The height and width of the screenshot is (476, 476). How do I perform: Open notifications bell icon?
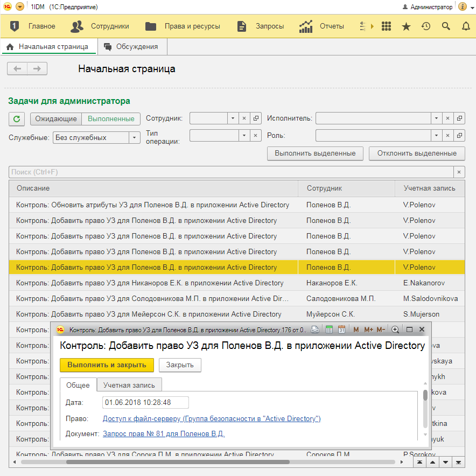[466, 26]
